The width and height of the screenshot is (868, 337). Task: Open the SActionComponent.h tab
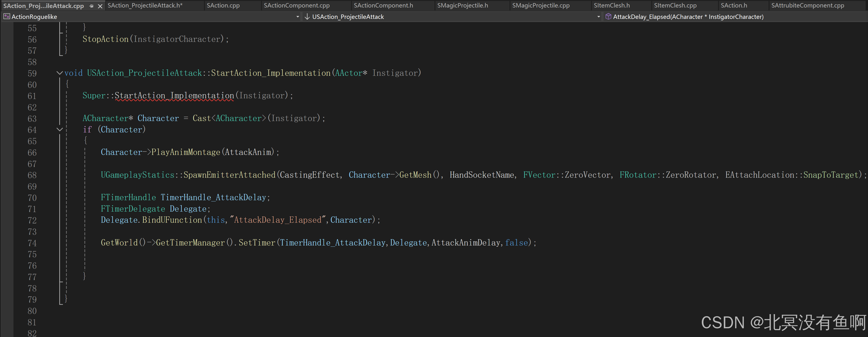[383, 5]
